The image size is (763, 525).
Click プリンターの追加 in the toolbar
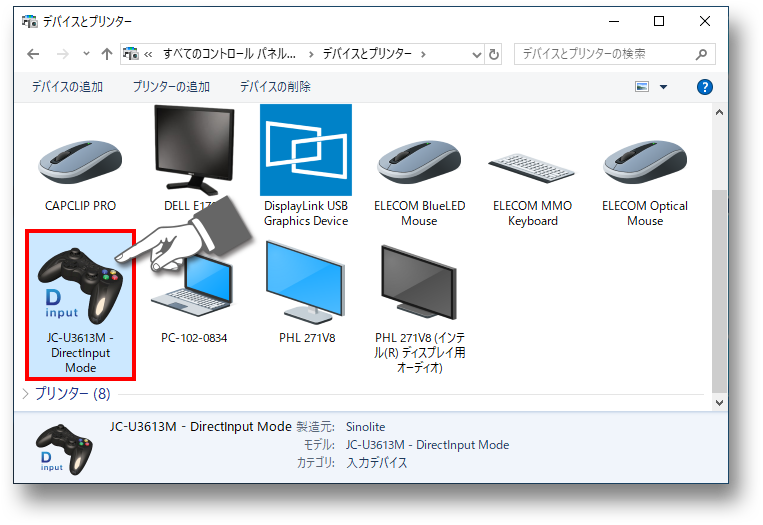pyautogui.click(x=171, y=87)
